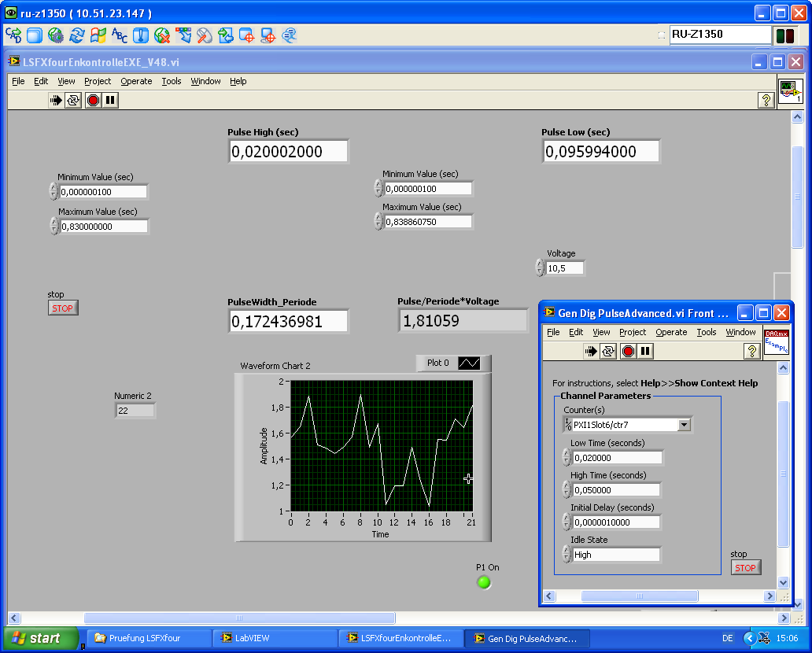The width and height of the screenshot is (812, 653).
Task: Abort execution of LSFXfourEnkontrolle VI
Action: 93,100
